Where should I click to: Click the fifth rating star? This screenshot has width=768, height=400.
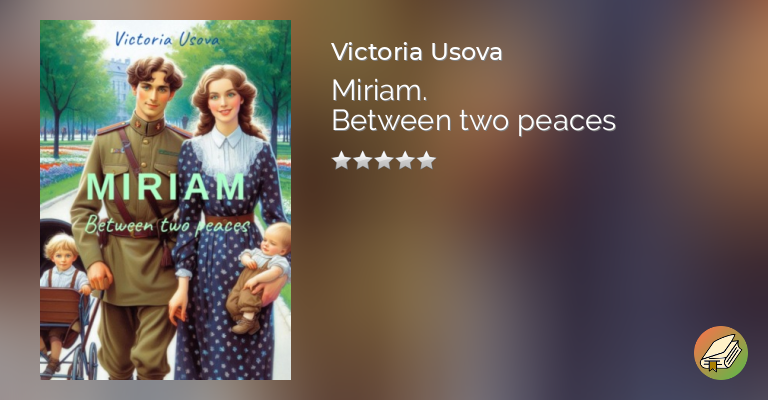tap(426, 160)
